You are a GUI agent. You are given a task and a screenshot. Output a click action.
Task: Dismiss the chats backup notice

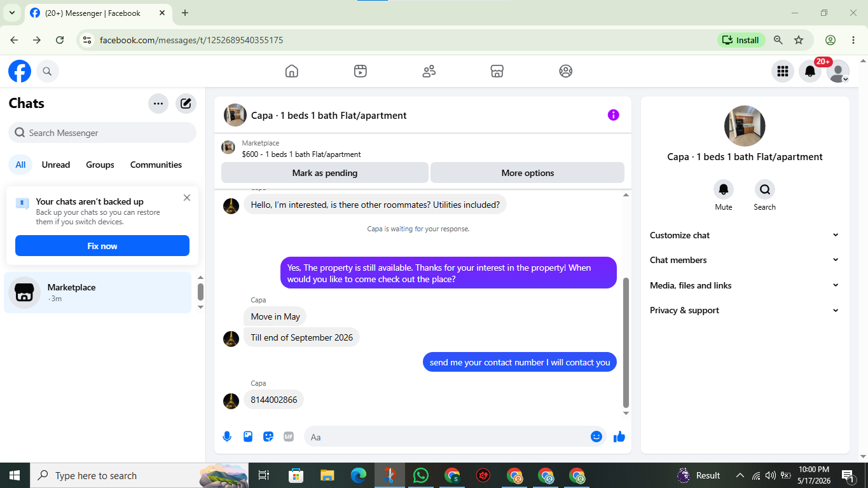[187, 198]
